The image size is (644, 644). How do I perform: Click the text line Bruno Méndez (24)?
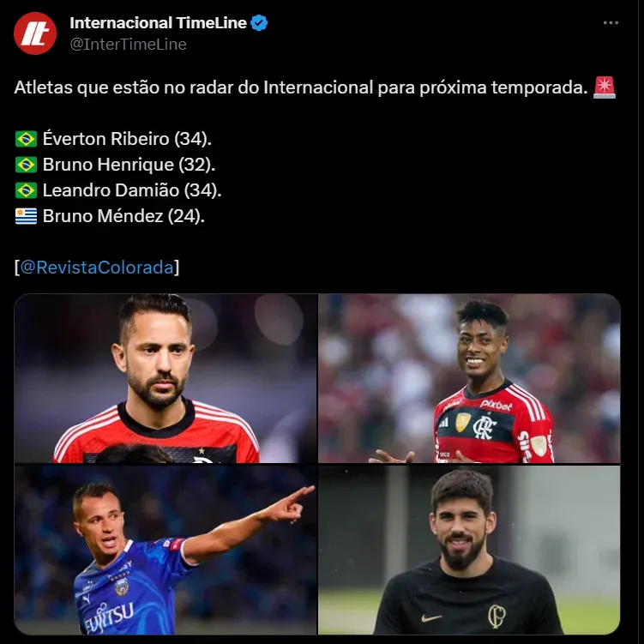[123, 216]
